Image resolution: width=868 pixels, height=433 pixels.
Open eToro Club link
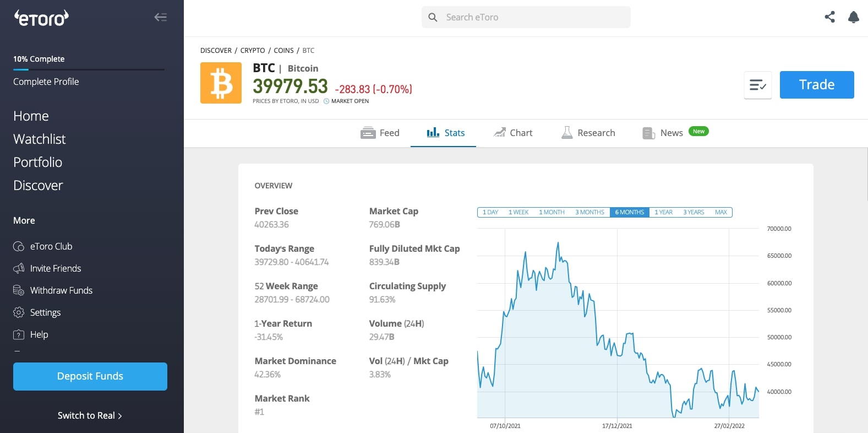tap(51, 246)
